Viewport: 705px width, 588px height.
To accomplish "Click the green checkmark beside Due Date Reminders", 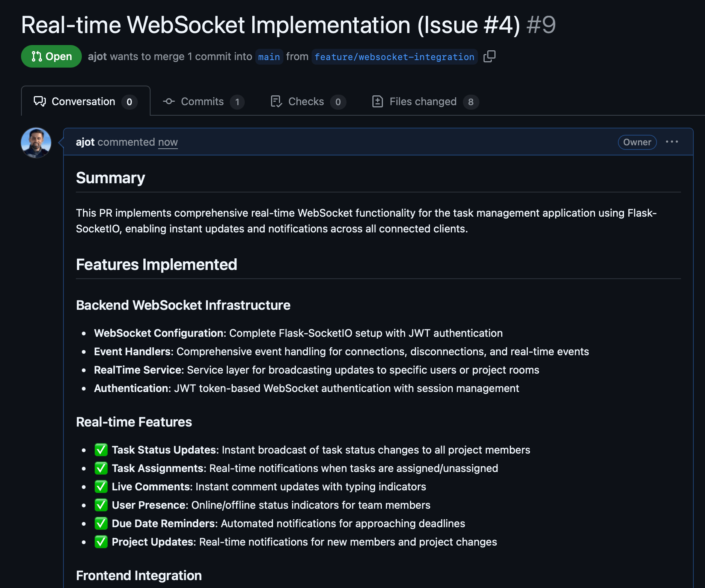I will (x=101, y=523).
